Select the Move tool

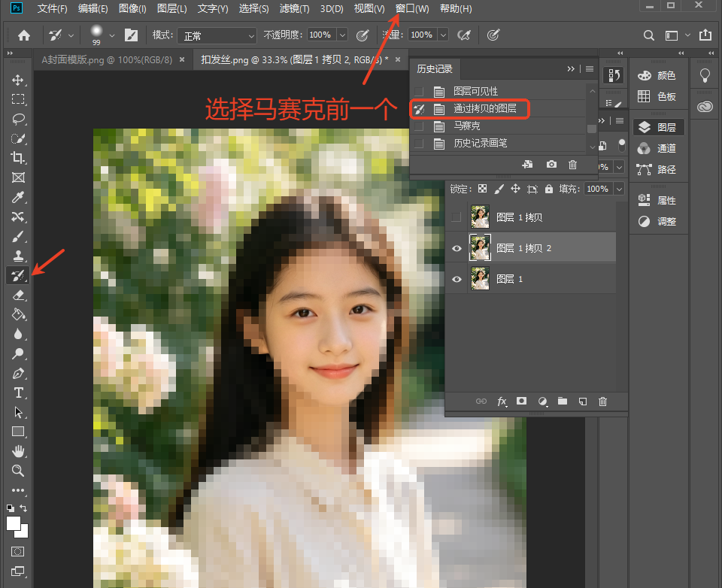(x=18, y=80)
